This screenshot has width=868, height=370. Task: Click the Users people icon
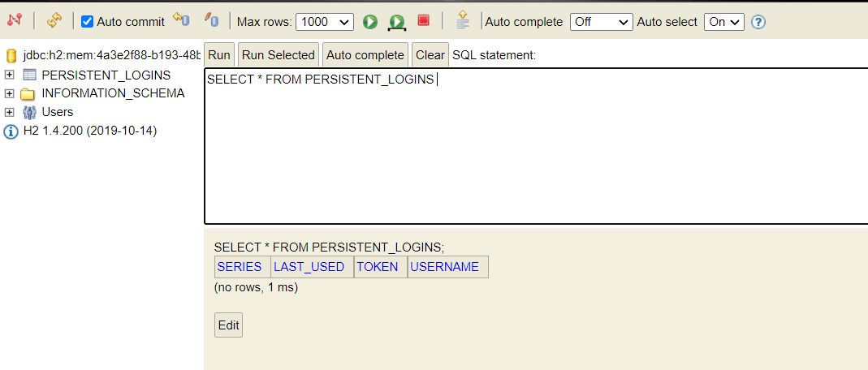[x=28, y=112]
